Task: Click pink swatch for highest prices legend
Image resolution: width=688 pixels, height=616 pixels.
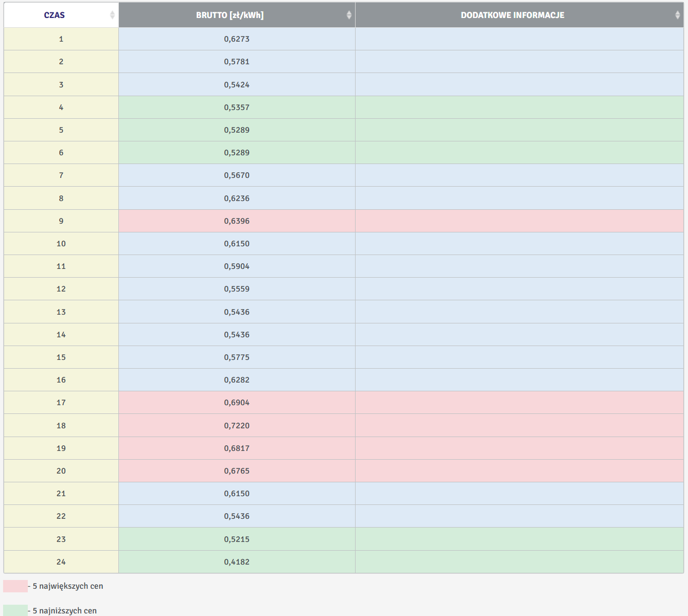Action: click(15, 586)
